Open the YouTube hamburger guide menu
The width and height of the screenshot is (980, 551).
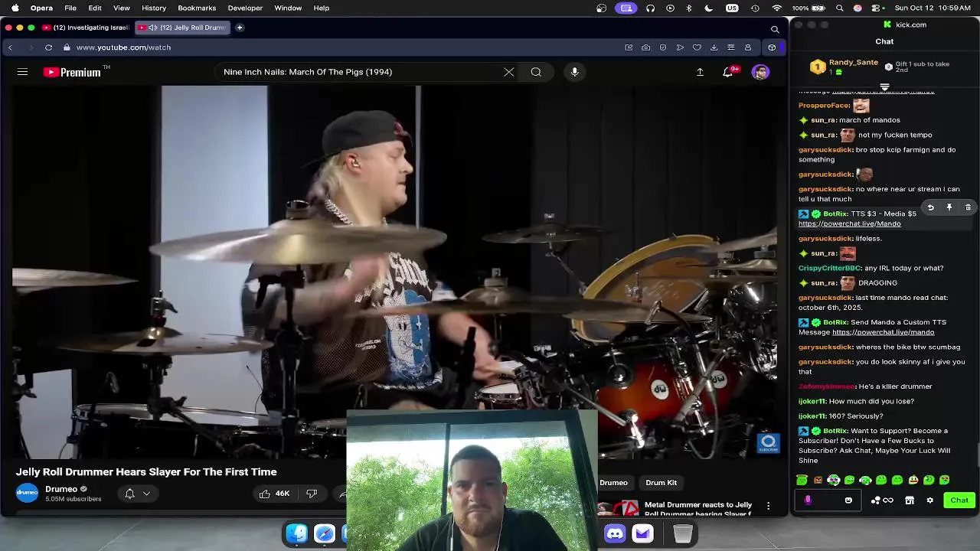[x=22, y=72]
